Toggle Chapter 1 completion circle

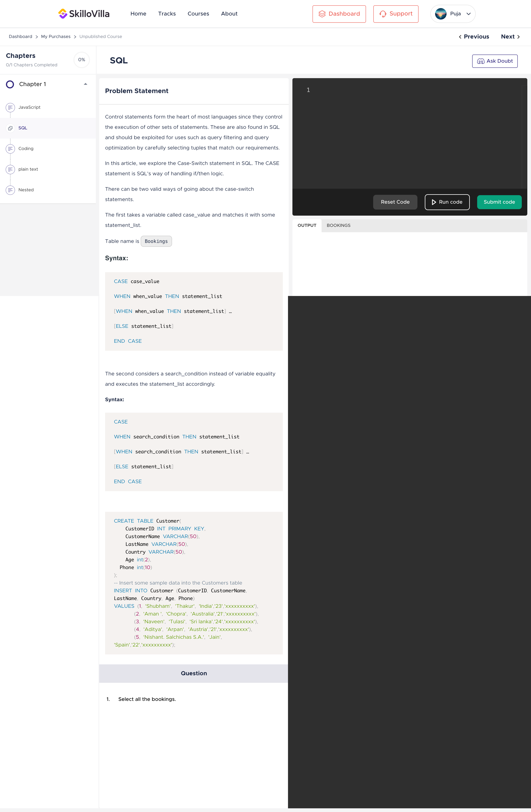click(10, 84)
